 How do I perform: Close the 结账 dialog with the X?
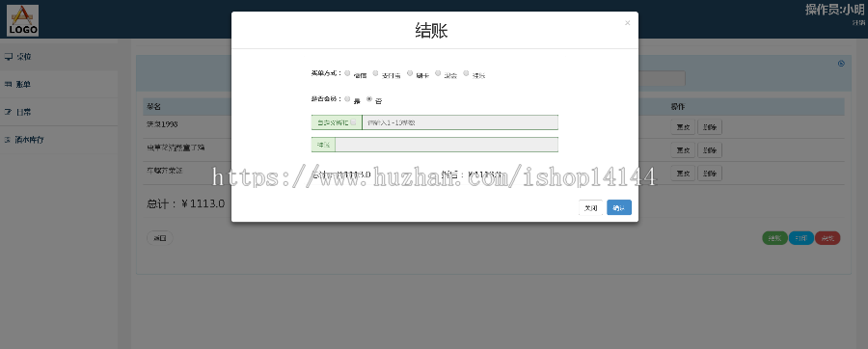pyautogui.click(x=627, y=23)
